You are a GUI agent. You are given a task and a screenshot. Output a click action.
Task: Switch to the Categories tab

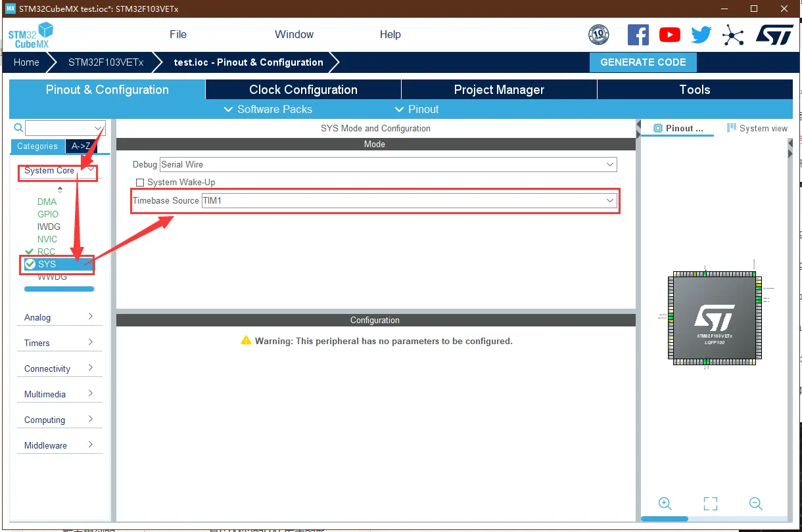click(x=37, y=146)
